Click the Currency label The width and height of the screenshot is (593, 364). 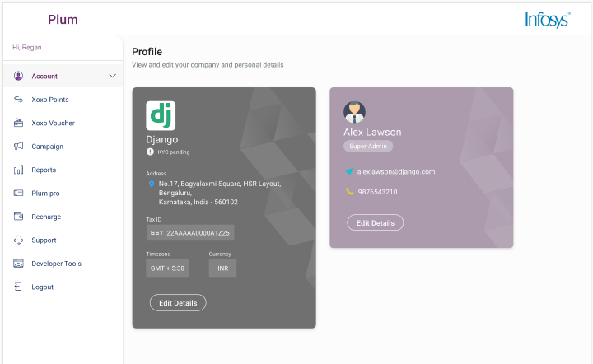[220, 254]
